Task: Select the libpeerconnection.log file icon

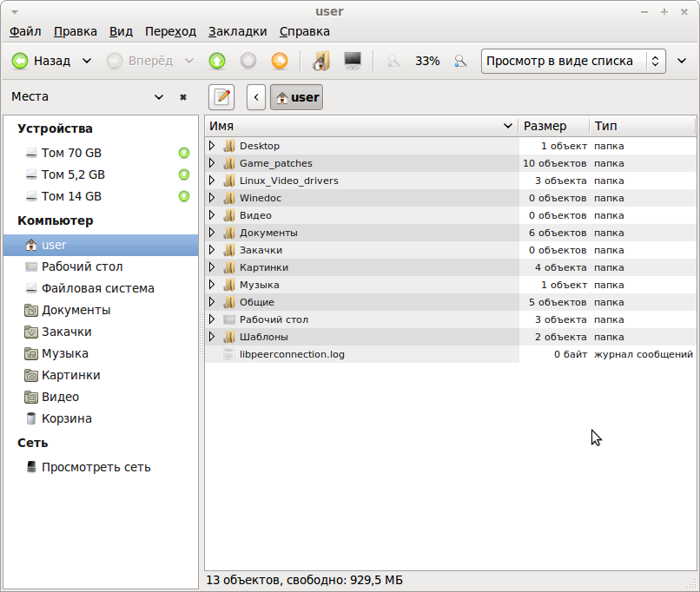Action: pos(229,354)
